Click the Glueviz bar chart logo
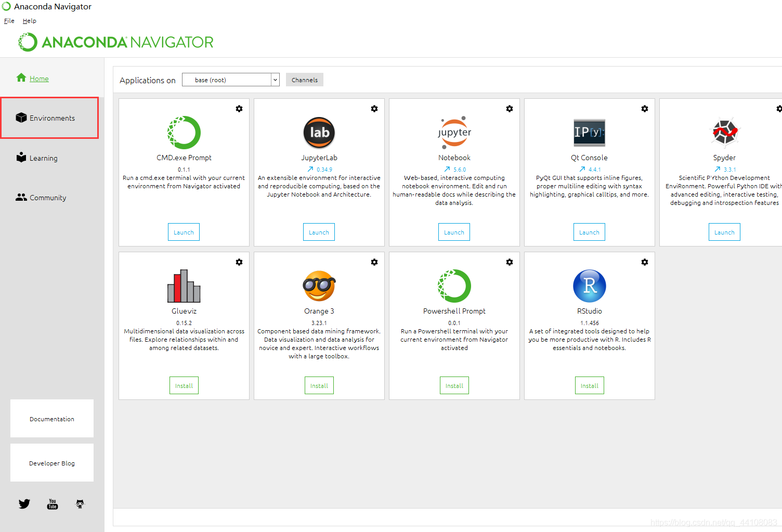 [x=184, y=286]
